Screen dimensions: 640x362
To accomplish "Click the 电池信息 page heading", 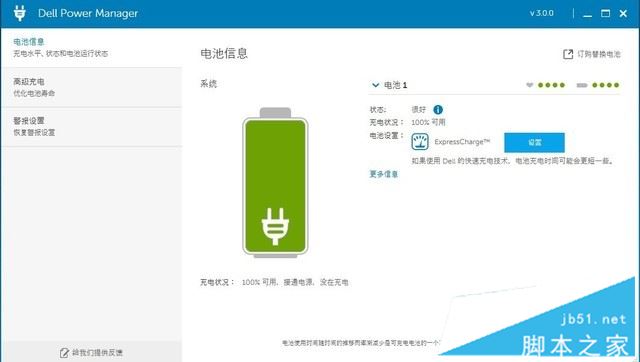I will (x=224, y=53).
